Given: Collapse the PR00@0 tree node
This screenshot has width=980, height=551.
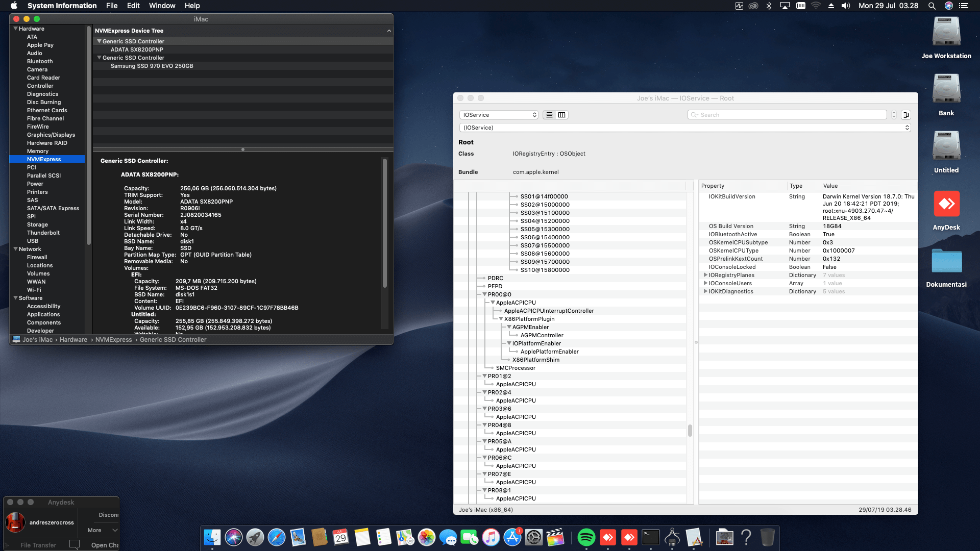Looking at the screenshot, I should click(x=484, y=294).
